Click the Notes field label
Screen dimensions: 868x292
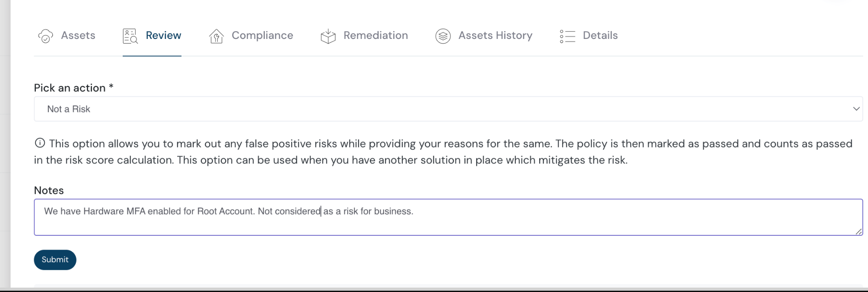pos(49,190)
